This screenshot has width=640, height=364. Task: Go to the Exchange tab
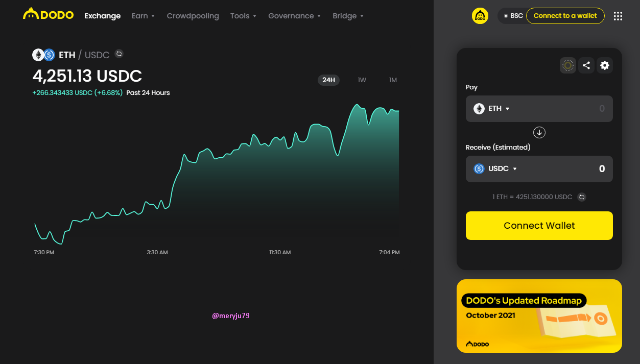(x=103, y=16)
